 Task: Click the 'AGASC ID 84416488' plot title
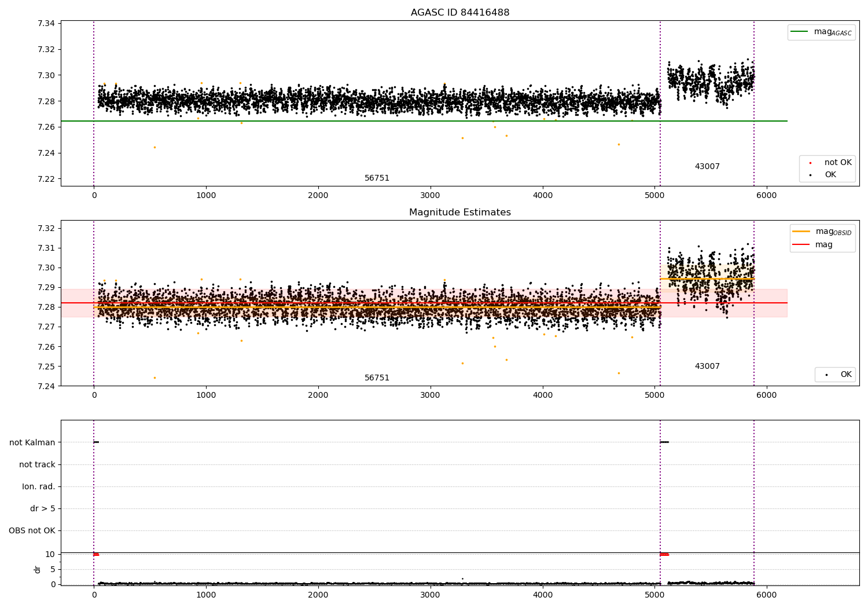coord(460,13)
